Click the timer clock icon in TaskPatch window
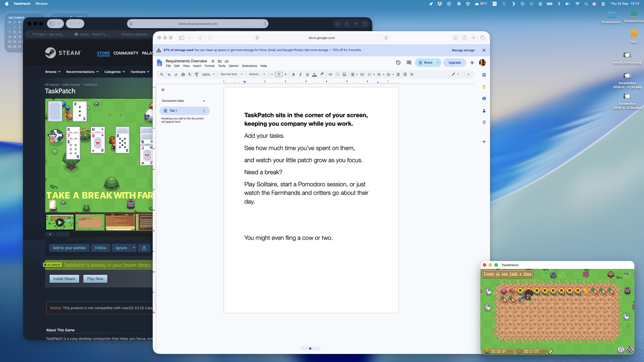 coord(630,350)
